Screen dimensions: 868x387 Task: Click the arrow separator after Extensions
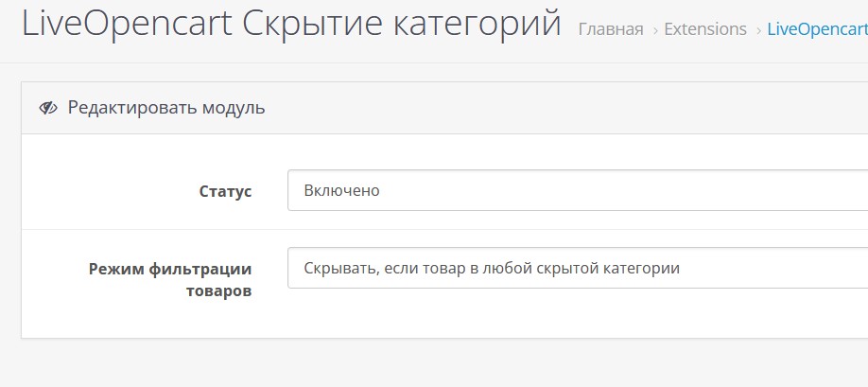tap(757, 30)
